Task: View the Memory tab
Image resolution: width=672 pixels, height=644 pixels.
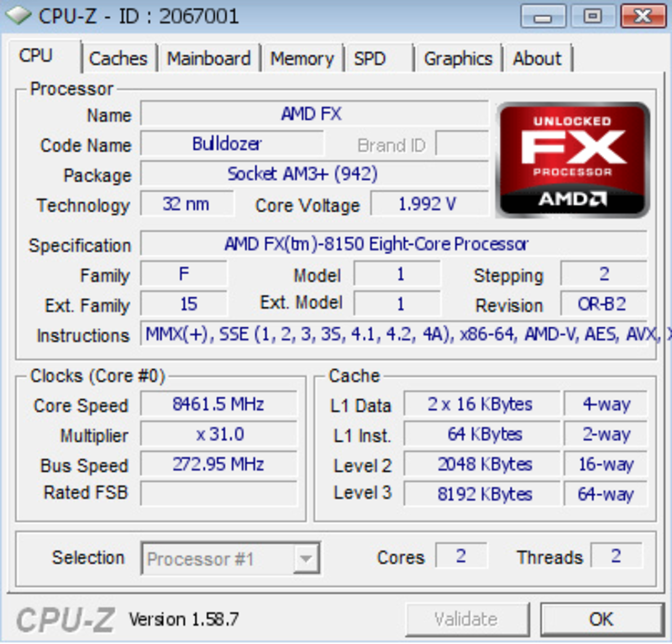Action: coord(302,58)
